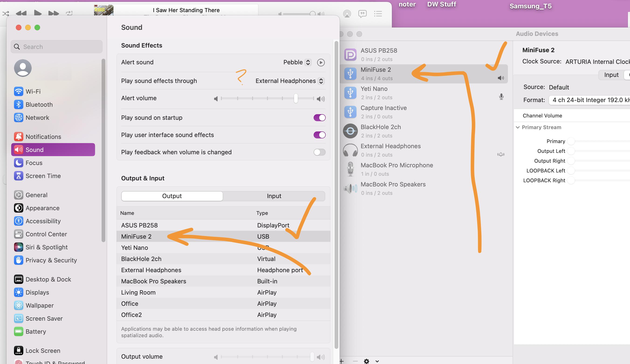Disable Play sound on startup
The image size is (630, 364).
click(319, 117)
